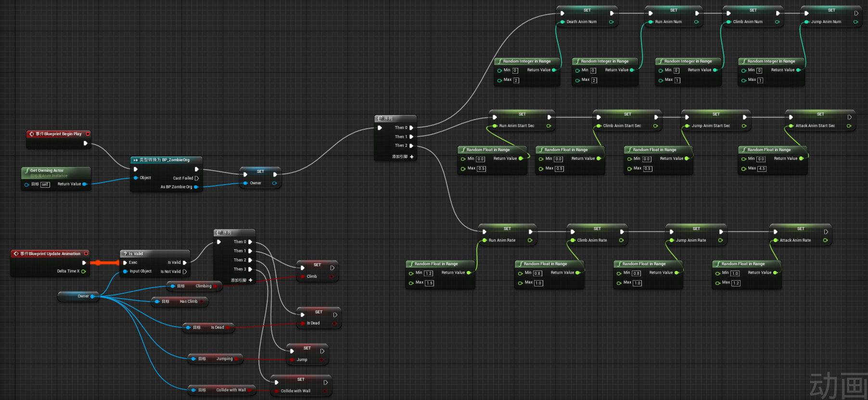Click Return Value of Random Float feeding Jump Anim Start Sec

click(x=687, y=158)
